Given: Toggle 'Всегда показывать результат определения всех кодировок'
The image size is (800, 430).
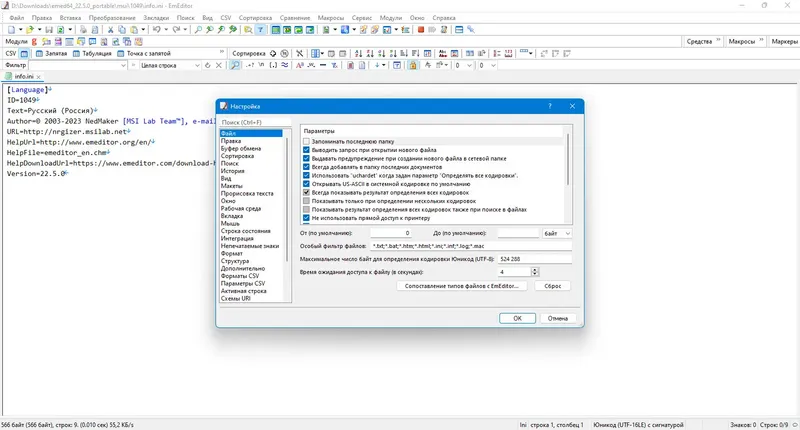Looking at the screenshot, I should pyautogui.click(x=306, y=192).
